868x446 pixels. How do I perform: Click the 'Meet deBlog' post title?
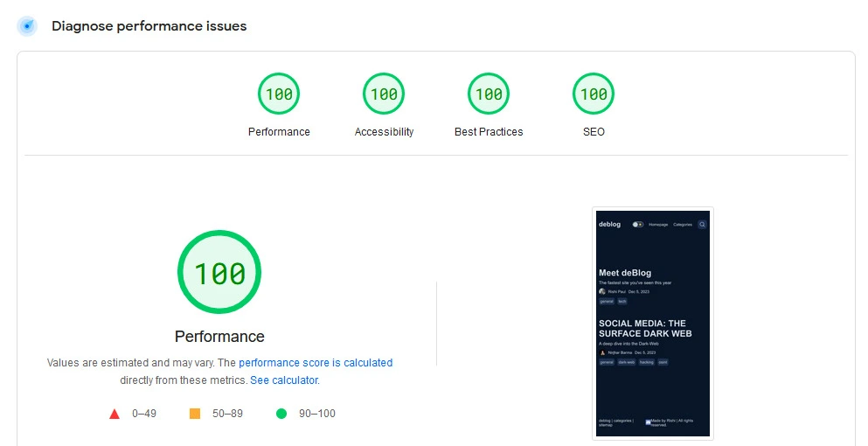pyautogui.click(x=625, y=273)
